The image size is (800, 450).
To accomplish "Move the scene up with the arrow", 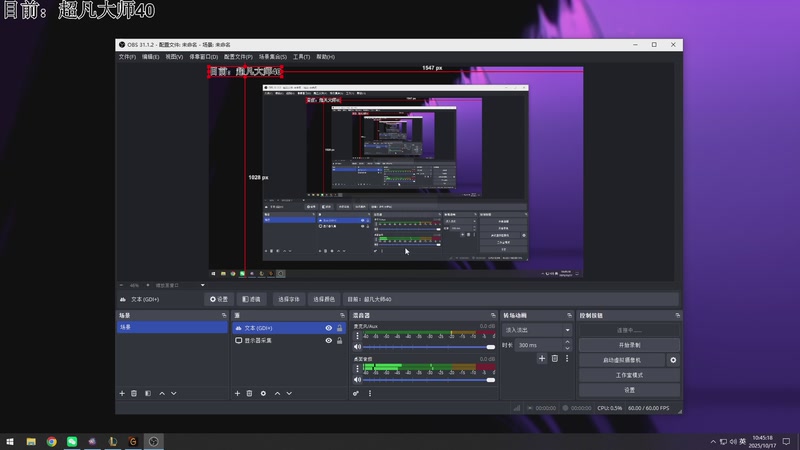I will point(162,393).
